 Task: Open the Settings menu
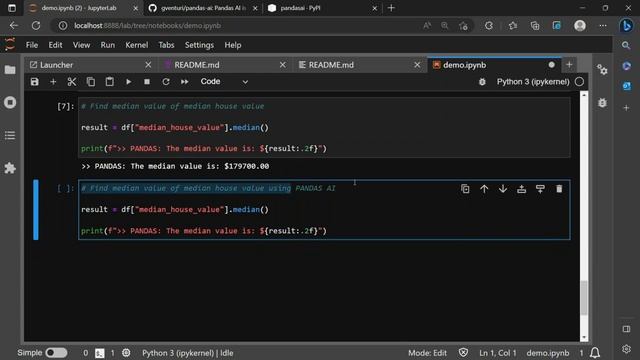[199, 45]
